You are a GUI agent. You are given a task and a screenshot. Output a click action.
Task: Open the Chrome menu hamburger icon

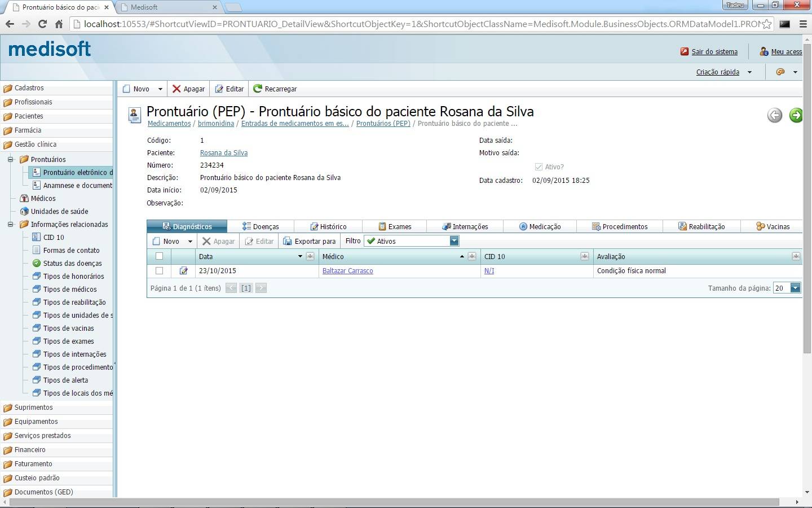[803, 24]
